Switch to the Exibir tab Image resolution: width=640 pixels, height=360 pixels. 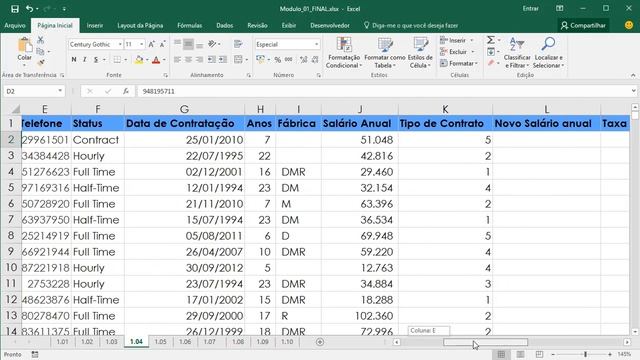click(289, 25)
